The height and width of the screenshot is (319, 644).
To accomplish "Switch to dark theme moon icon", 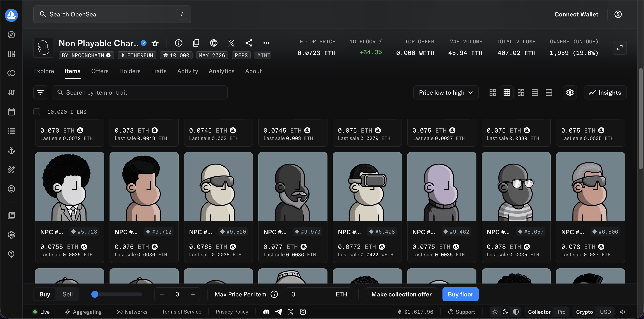I will 505,312.
